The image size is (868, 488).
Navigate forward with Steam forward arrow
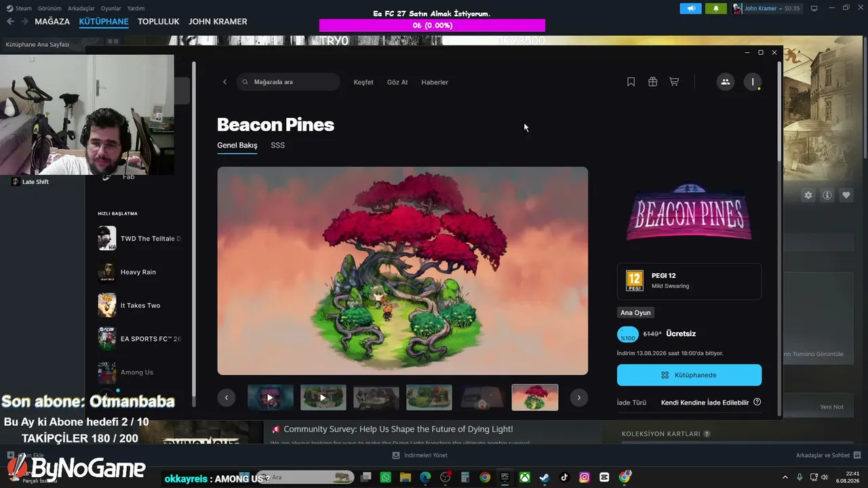pyautogui.click(x=24, y=22)
